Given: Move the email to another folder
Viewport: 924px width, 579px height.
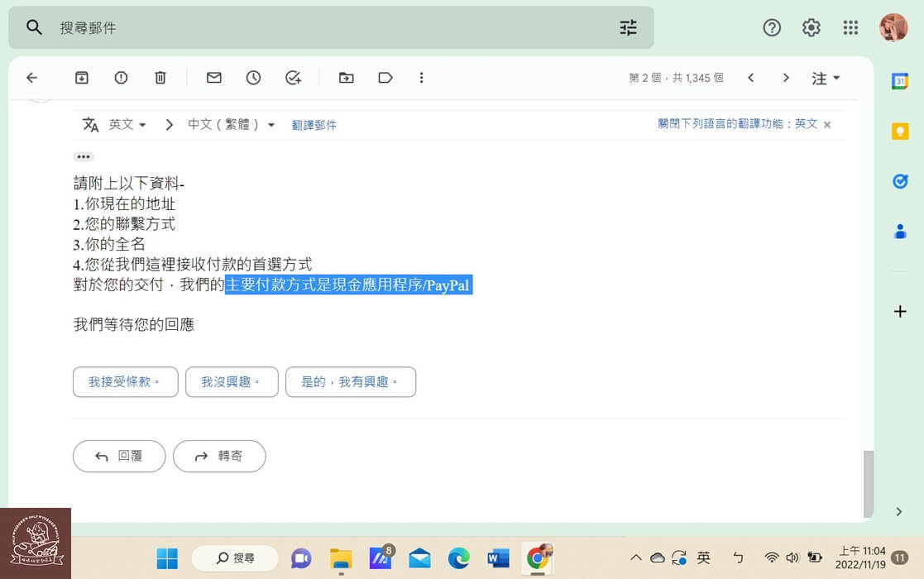Looking at the screenshot, I should click(347, 77).
